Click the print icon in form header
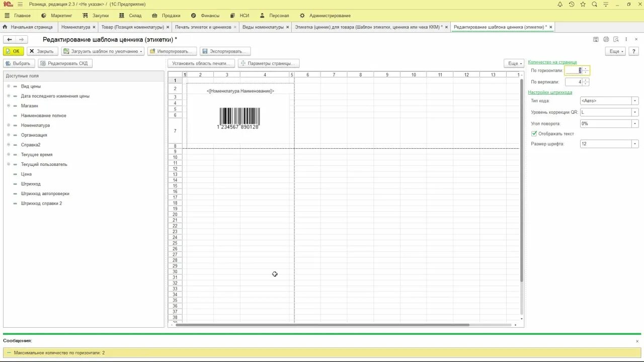The height and width of the screenshot is (362, 644). tap(606, 39)
